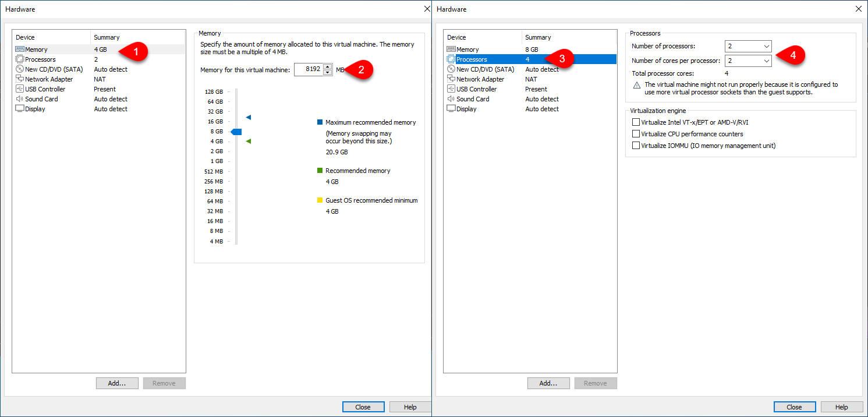Click the green recommended memory marker

249,141
